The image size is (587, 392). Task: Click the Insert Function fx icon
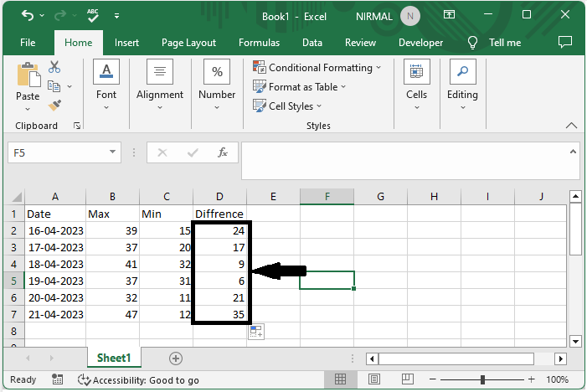coord(223,152)
